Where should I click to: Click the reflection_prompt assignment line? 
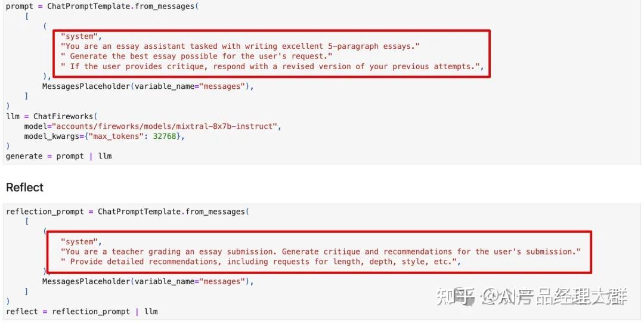126,212
